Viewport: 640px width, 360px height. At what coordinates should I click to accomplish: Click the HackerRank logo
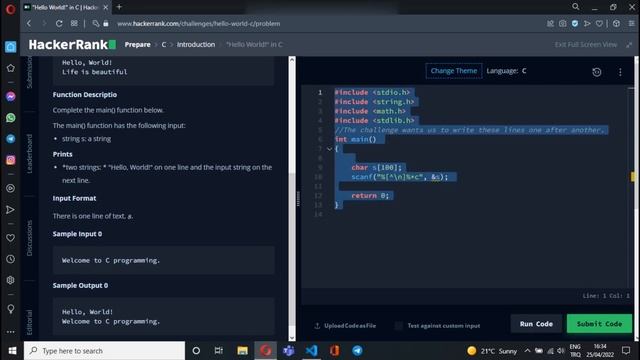click(72, 44)
